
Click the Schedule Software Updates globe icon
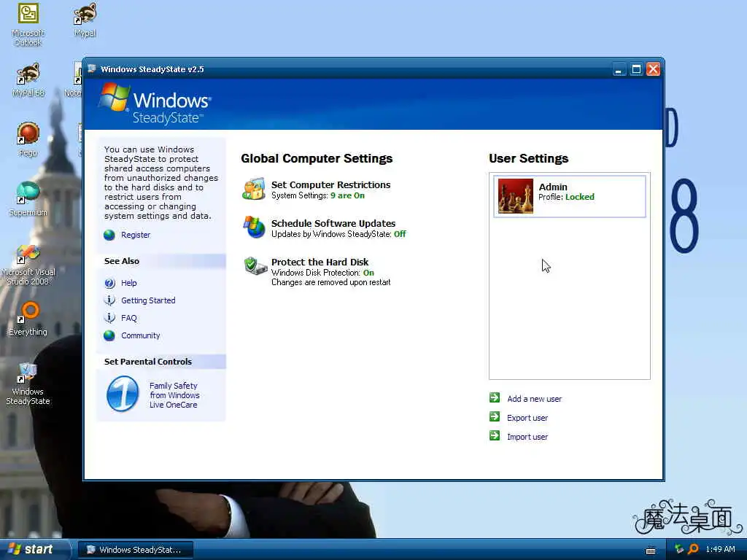pos(254,227)
